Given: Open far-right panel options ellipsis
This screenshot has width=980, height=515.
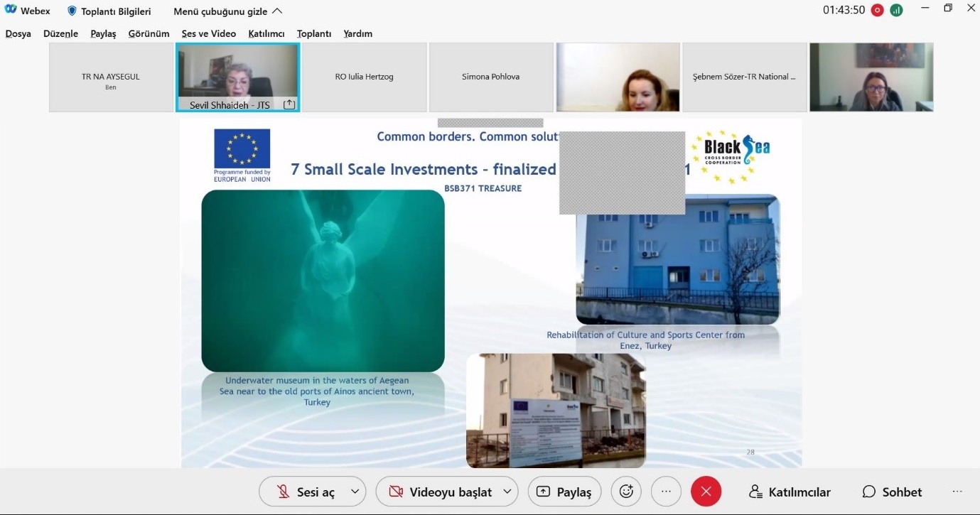Looking at the screenshot, I should coord(957,492).
